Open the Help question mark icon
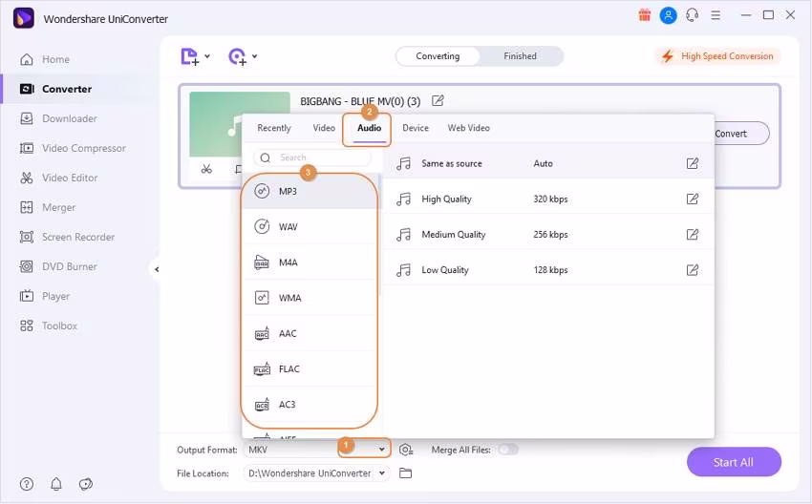812x504 pixels. pos(27,484)
